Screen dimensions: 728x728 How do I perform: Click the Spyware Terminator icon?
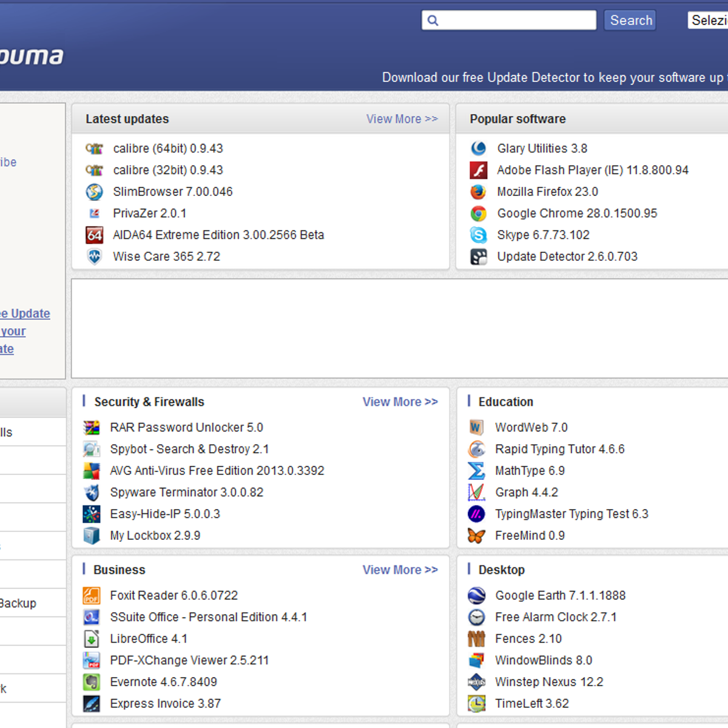[x=91, y=493]
